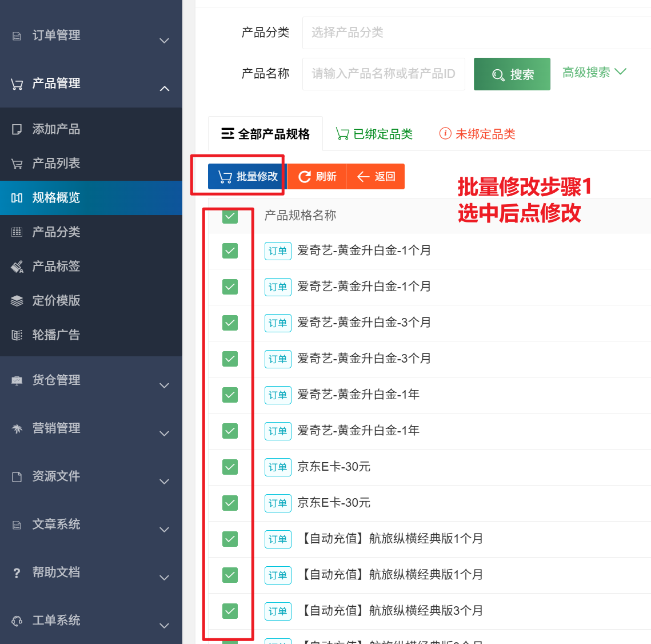Image resolution: width=651 pixels, height=644 pixels.
Task: Click the 轮播广告 icon in sidebar
Action: click(x=17, y=335)
